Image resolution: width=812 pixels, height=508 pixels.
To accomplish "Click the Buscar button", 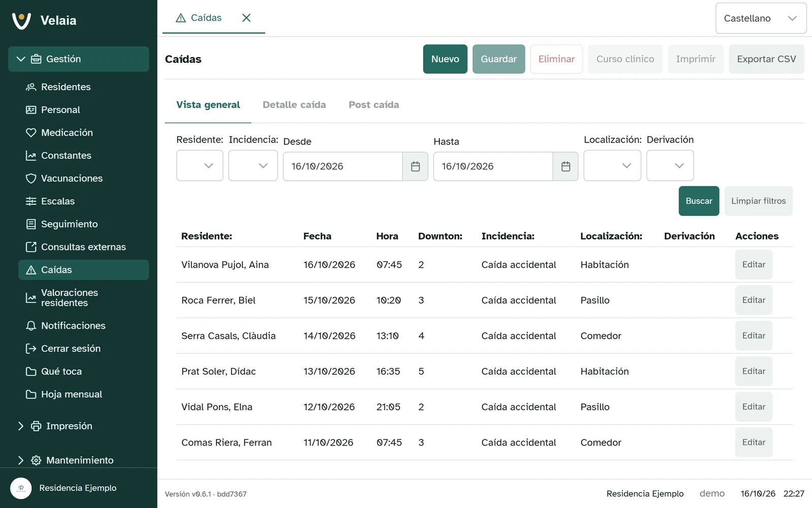I will coord(699,201).
